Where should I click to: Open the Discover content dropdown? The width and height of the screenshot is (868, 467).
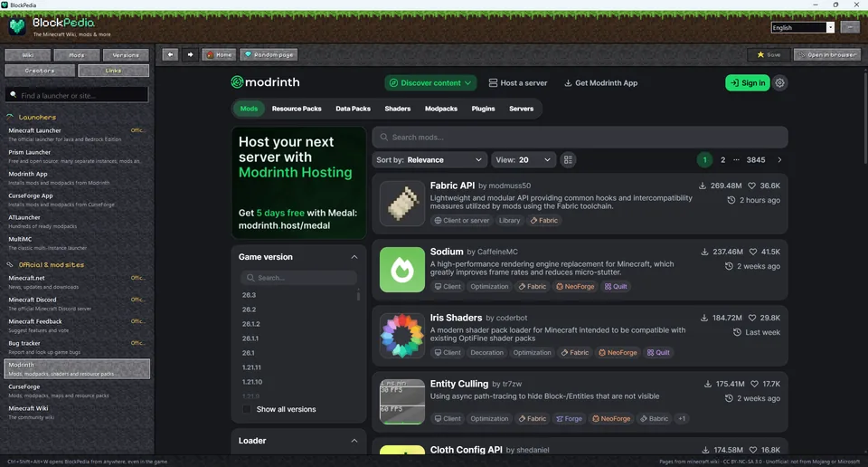coord(430,82)
